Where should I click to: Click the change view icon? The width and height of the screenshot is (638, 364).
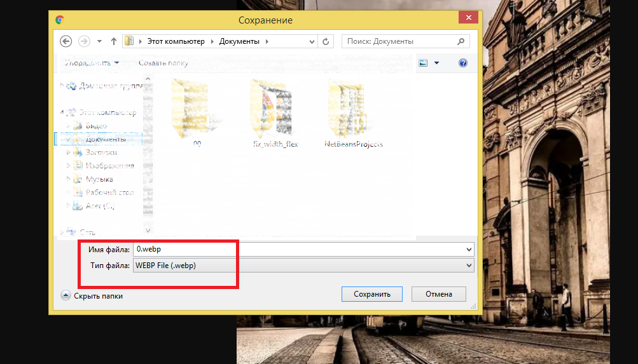click(x=423, y=63)
